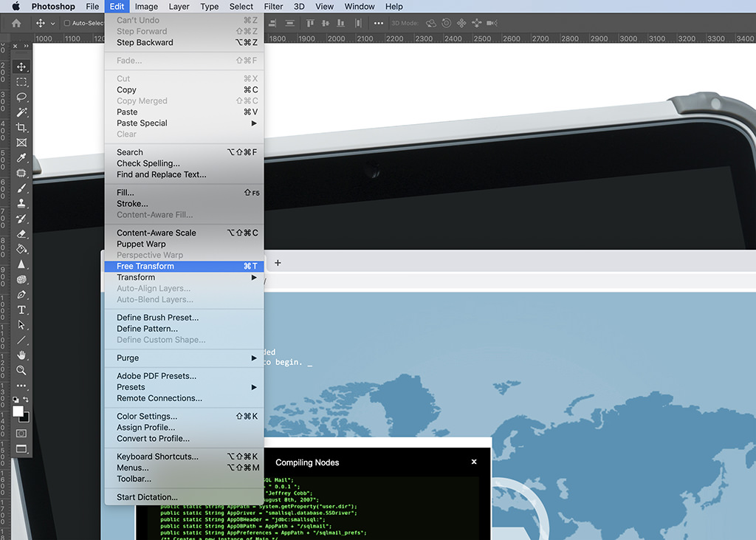Image resolution: width=756 pixels, height=540 pixels.
Task: Toggle Quick Mask mode
Action: pyautogui.click(x=21, y=434)
